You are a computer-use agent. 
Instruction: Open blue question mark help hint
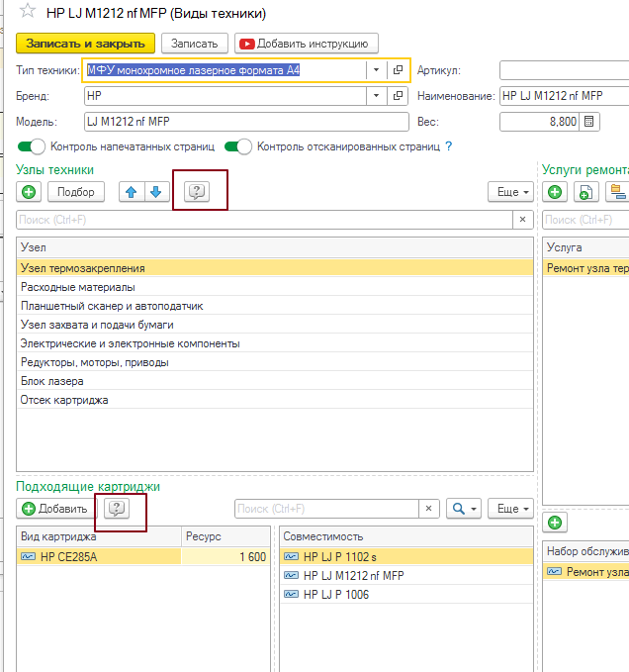click(x=448, y=146)
